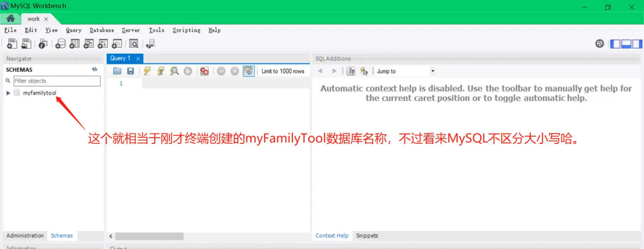Click the create new table icon
Screen dimensions: 644x249
(75, 43)
